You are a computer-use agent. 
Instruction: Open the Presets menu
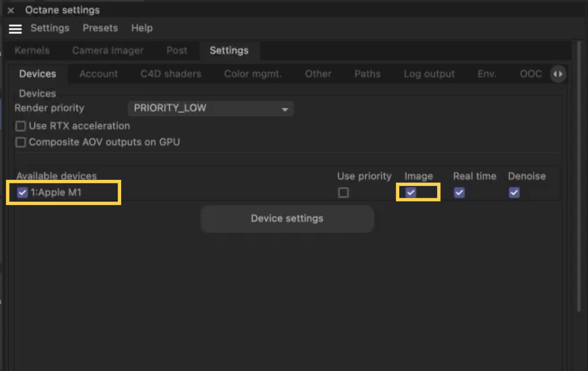pyautogui.click(x=100, y=28)
